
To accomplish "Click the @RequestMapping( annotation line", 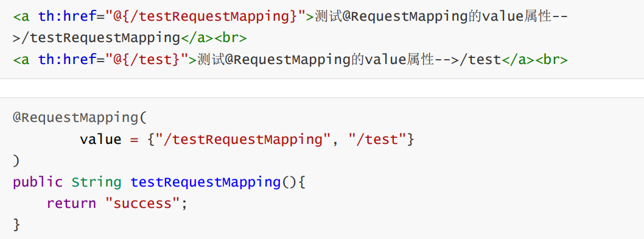I will [80, 118].
